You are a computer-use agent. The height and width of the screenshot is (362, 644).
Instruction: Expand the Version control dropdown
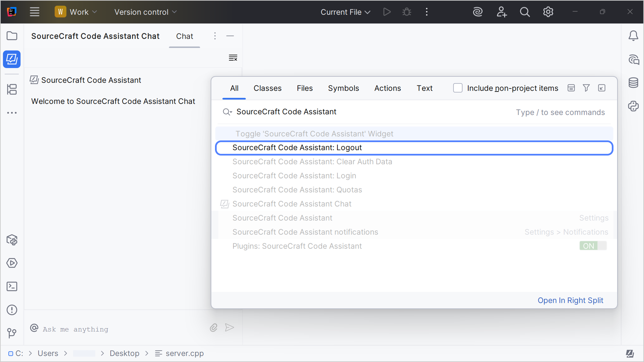[145, 12]
